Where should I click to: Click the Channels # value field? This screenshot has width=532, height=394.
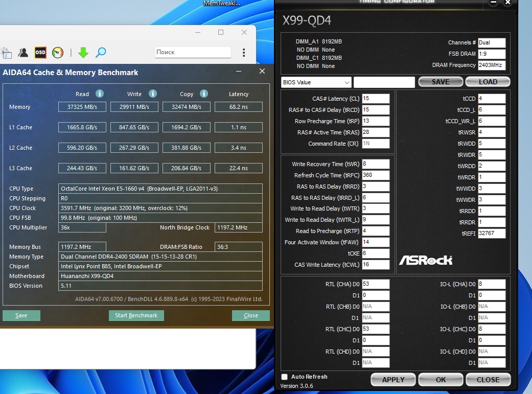(492, 42)
